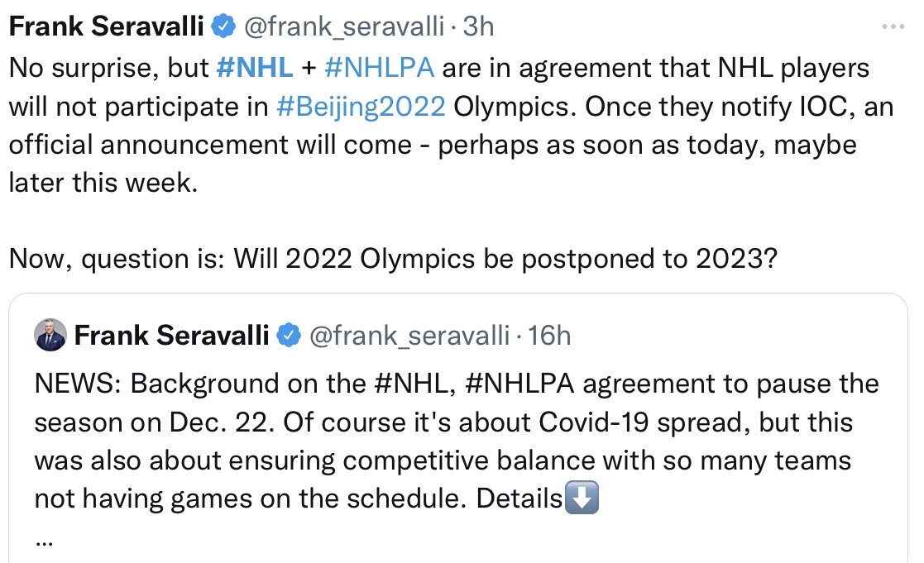924x563 pixels.
Task: Open Frank Seravalli avatar in quoted tweet
Action: (x=50, y=335)
